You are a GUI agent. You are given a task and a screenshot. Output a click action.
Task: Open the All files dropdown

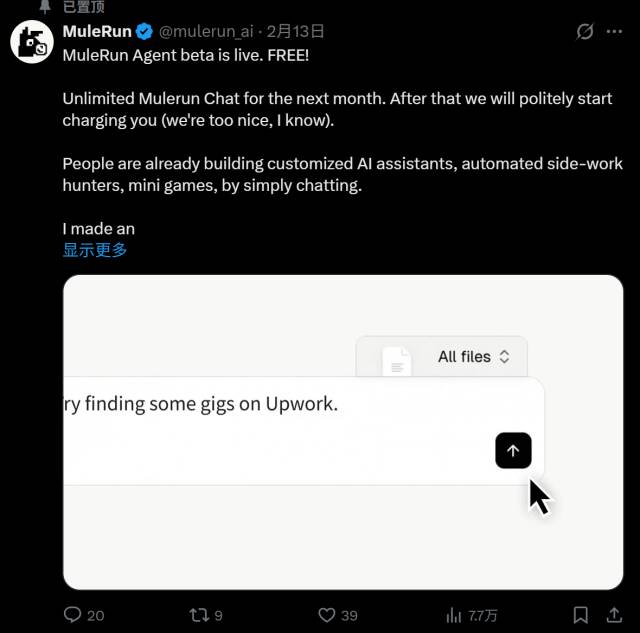474,356
